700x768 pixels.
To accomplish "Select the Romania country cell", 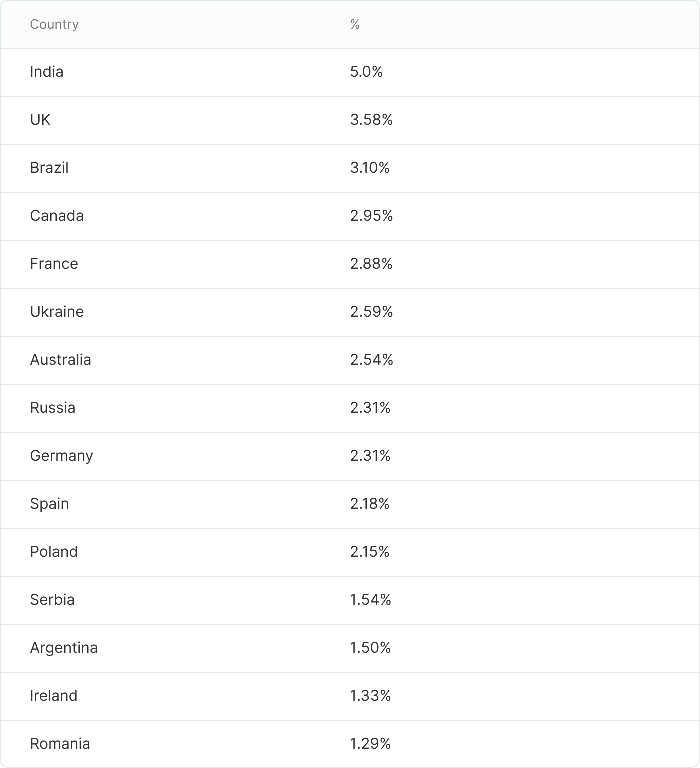I will point(60,744).
